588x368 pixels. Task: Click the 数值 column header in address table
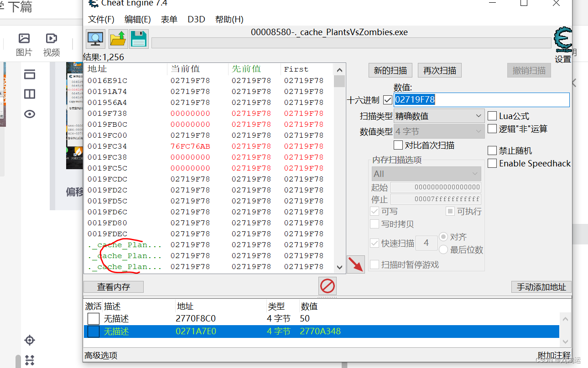(x=309, y=306)
